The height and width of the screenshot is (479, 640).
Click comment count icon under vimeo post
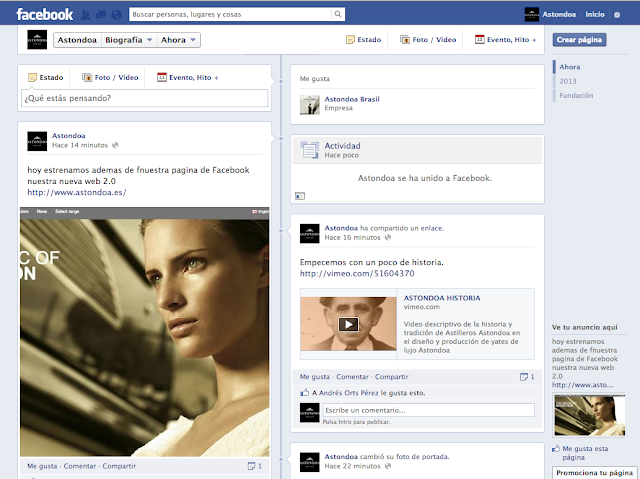pyautogui.click(x=524, y=377)
